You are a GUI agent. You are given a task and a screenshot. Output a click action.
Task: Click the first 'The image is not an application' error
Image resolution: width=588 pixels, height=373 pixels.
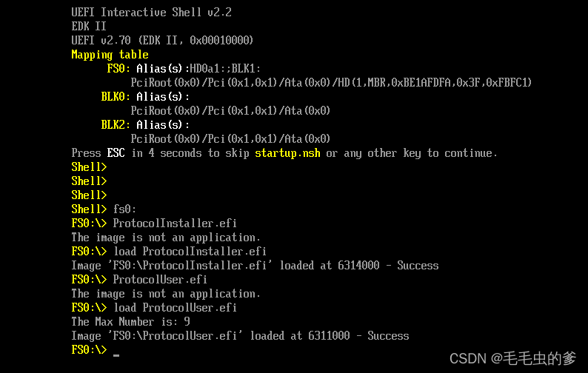[x=166, y=238]
